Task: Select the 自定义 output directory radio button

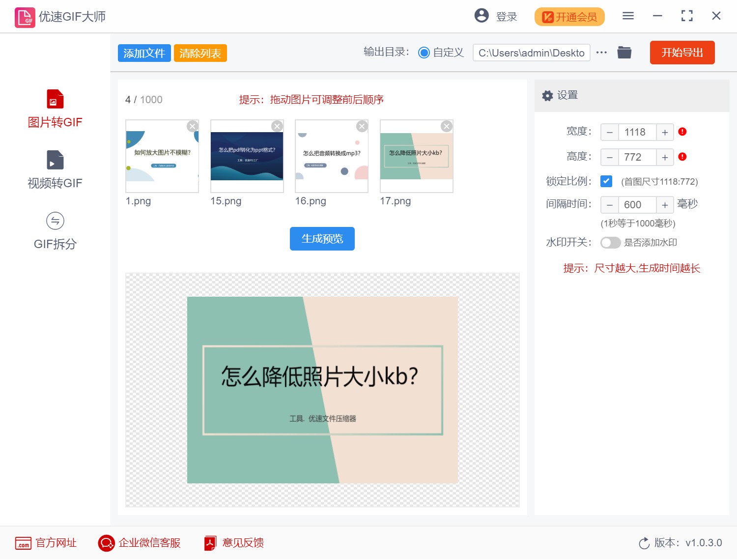Action: [x=424, y=53]
